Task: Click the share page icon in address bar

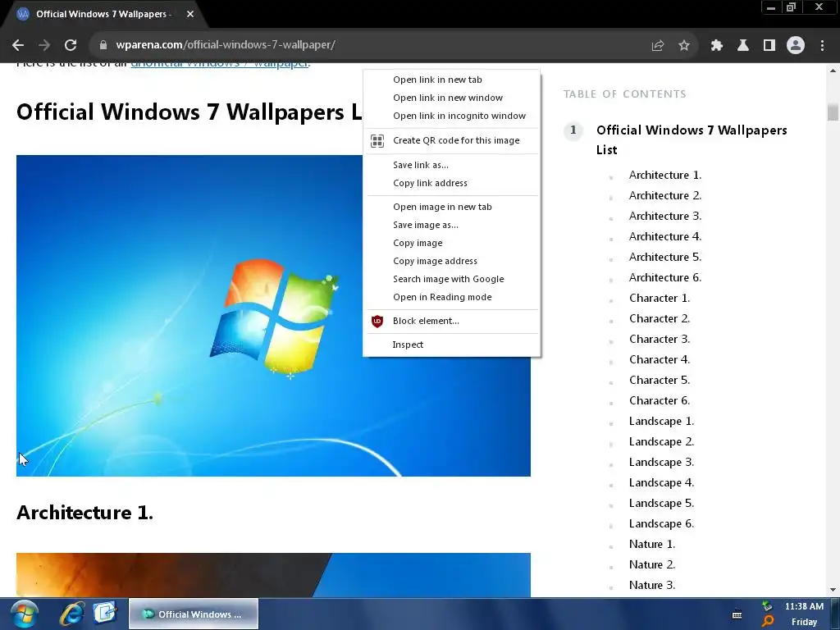Action: [x=657, y=46]
